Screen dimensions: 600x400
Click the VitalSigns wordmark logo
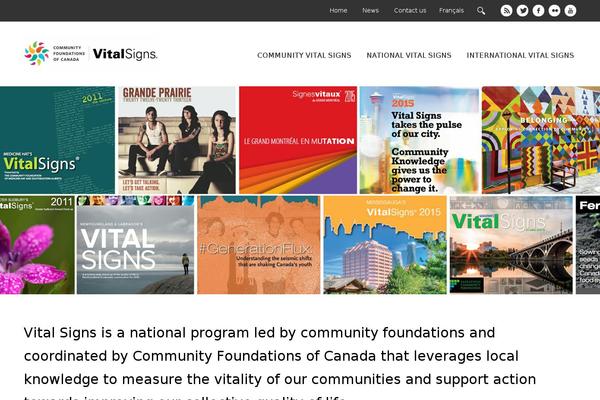click(125, 54)
